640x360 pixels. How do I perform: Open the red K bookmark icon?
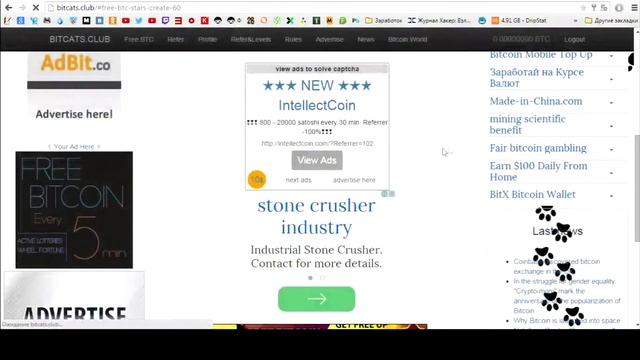coord(204,20)
